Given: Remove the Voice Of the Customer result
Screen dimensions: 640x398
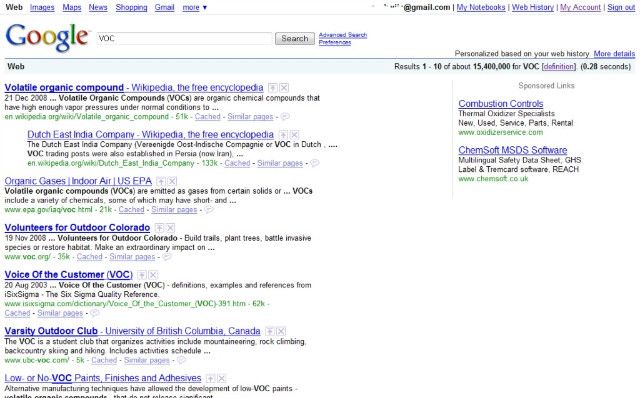Looking at the screenshot, I should click(153, 275).
